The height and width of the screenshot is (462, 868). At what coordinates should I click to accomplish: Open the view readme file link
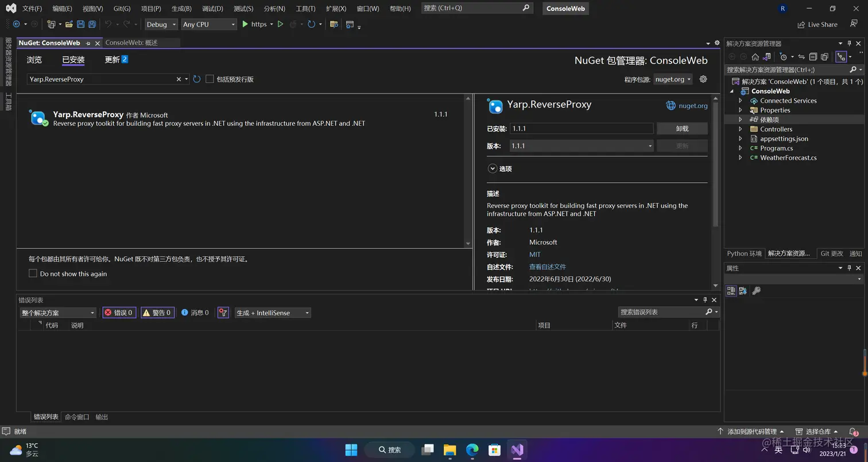coord(548,267)
